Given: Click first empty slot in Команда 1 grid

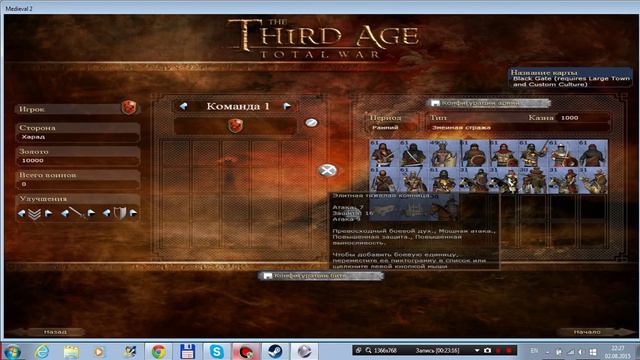Looking at the screenshot, I should click(177, 153).
